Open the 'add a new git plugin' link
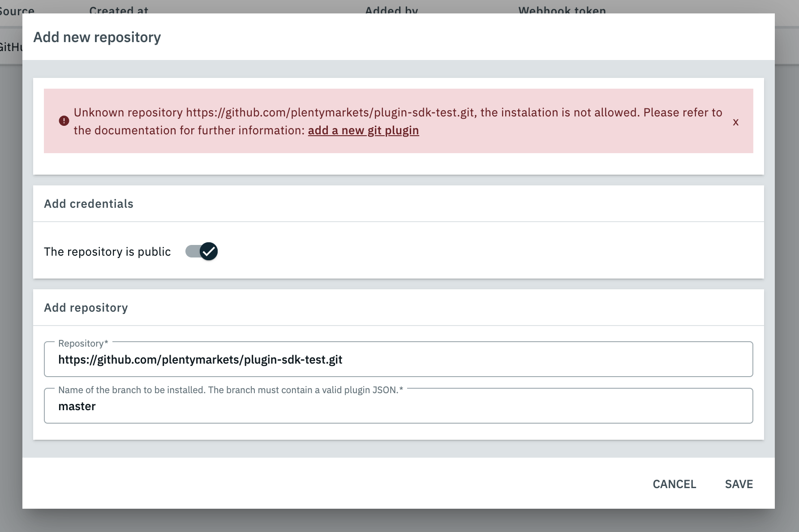Screen dimensions: 799x532 (x=363, y=130)
